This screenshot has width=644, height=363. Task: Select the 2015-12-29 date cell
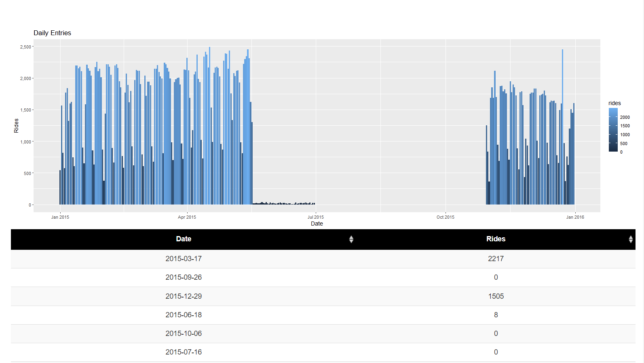click(184, 296)
